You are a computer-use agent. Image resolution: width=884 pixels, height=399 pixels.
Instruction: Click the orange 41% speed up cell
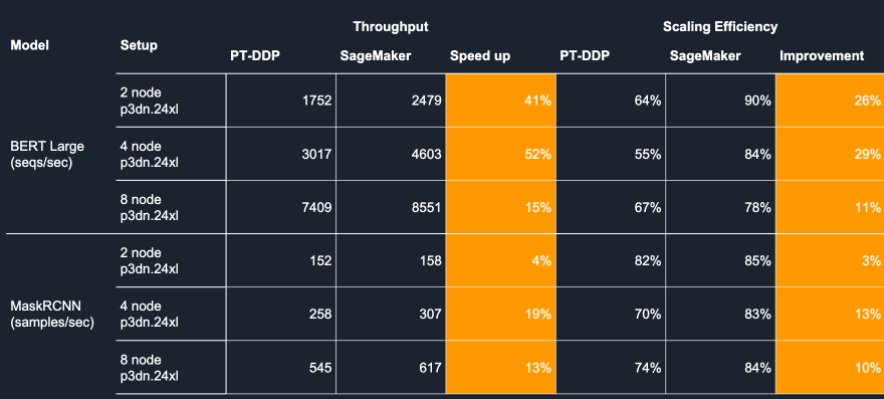(501, 100)
